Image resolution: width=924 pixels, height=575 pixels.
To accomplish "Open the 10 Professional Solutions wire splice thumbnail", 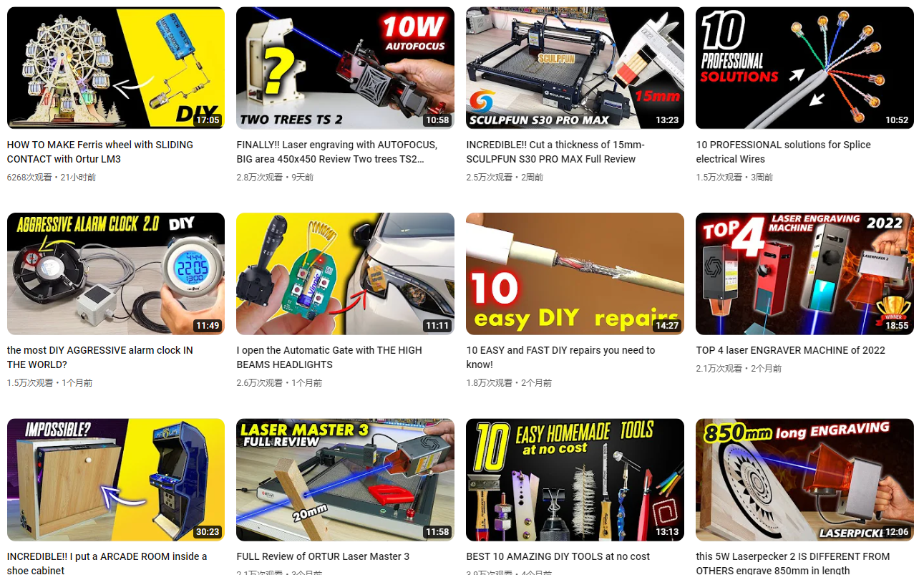I will (804, 68).
